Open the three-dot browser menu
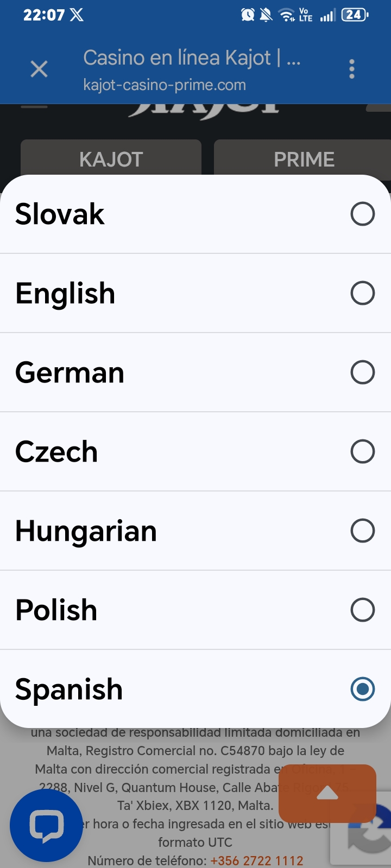 pyautogui.click(x=352, y=69)
